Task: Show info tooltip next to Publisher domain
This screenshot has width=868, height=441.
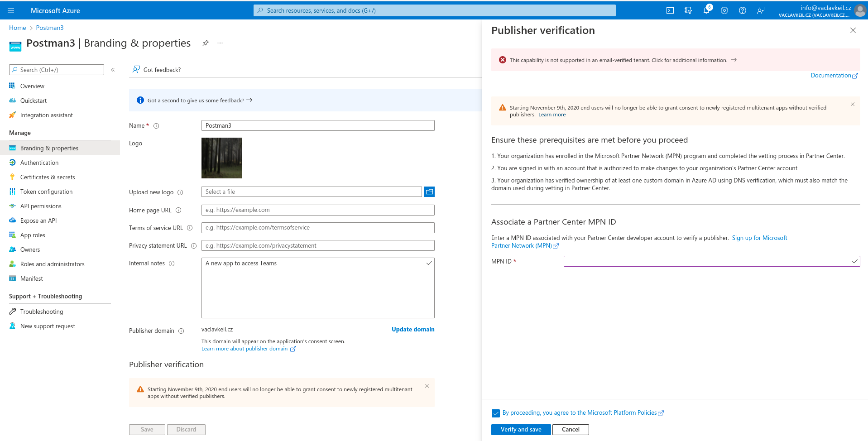Action: 181,331
